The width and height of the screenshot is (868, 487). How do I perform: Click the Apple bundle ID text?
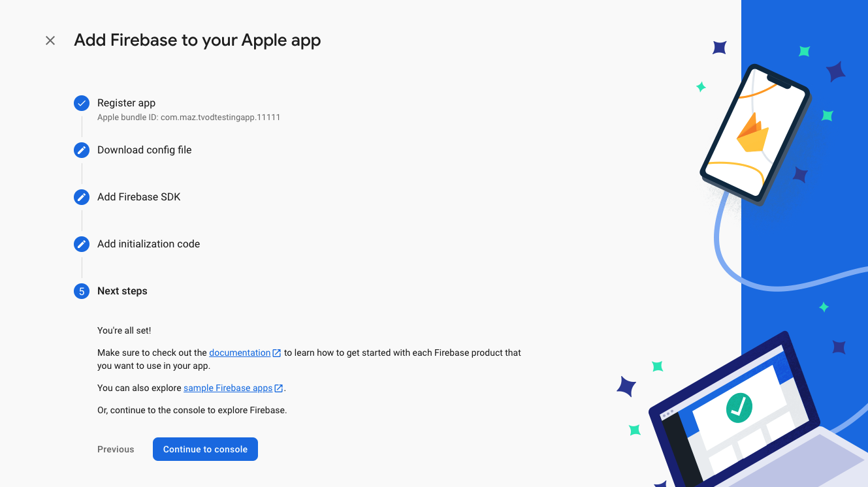pyautogui.click(x=189, y=118)
